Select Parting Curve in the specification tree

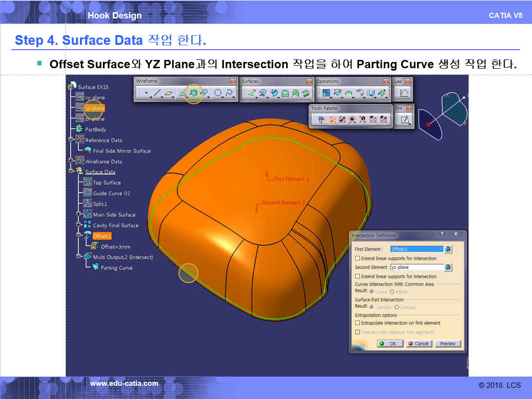[116, 268]
